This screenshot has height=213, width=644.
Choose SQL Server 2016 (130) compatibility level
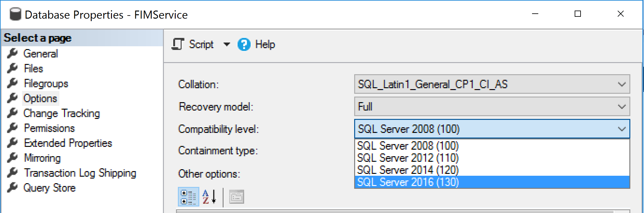[x=408, y=182]
